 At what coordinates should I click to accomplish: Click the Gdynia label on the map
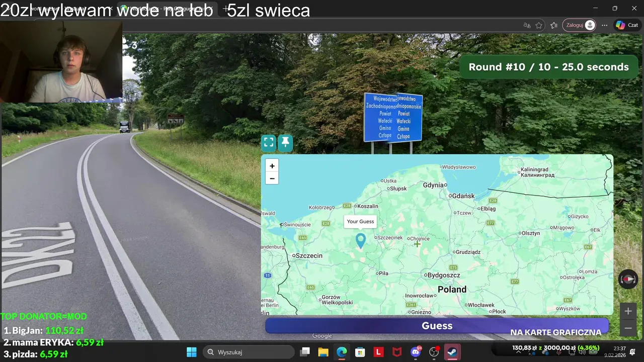click(433, 185)
